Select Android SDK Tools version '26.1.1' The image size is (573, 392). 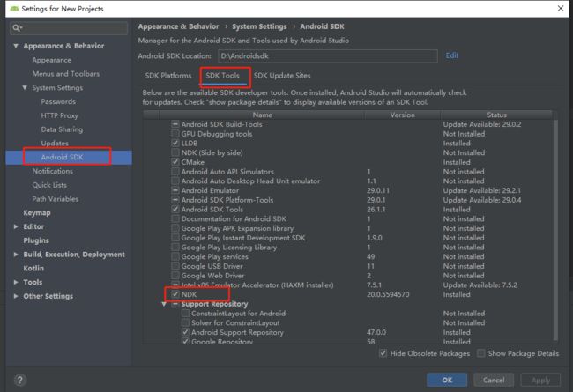point(376,210)
